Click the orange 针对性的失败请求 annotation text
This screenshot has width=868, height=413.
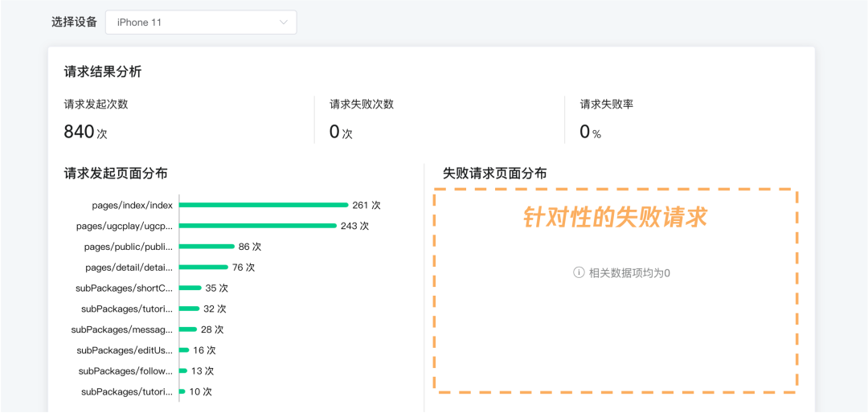click(616, 218)
